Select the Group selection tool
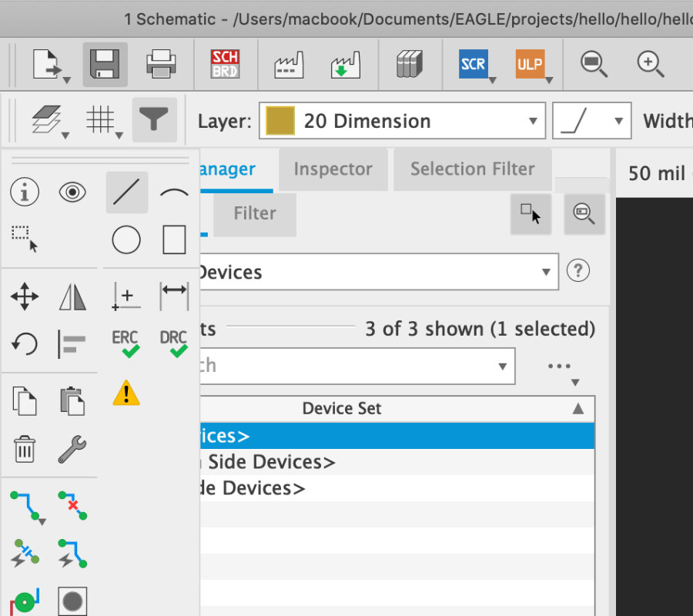Image resolution: width=693 pixels, height=616 pixels. [25, 239]
